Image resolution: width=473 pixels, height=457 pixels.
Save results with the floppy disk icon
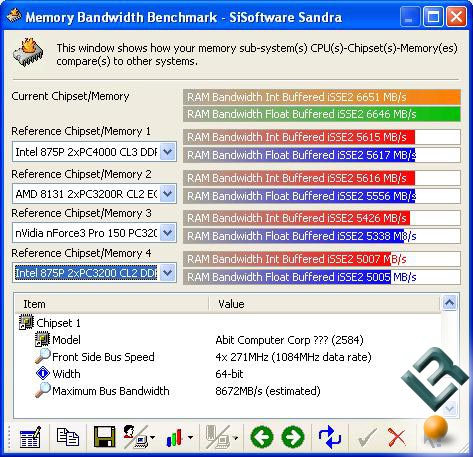[x=104, y=437]
